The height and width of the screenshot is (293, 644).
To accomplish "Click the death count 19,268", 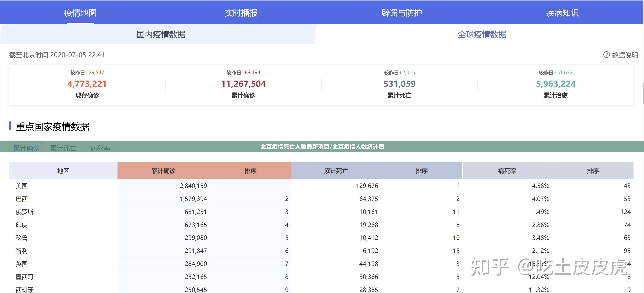I will [x=369, y=225].
